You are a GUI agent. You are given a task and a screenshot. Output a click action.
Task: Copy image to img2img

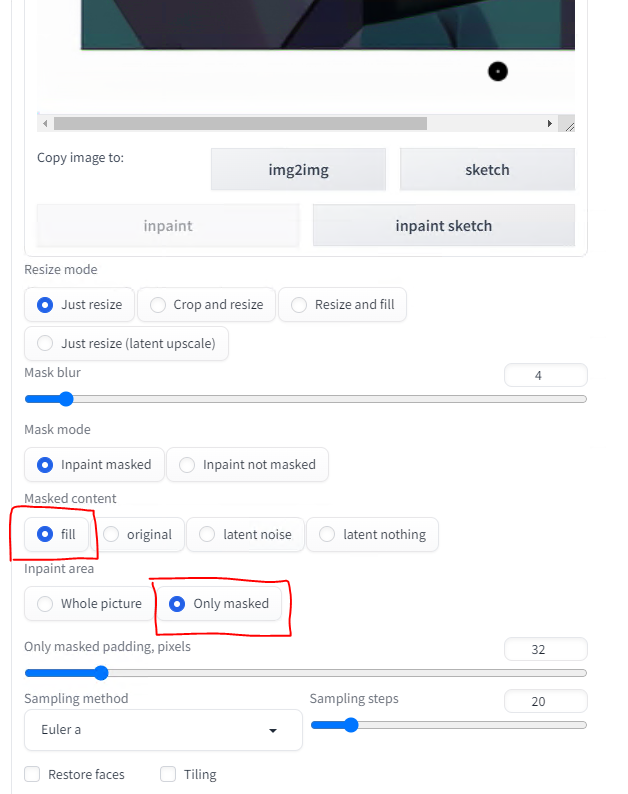coord(298,170)
